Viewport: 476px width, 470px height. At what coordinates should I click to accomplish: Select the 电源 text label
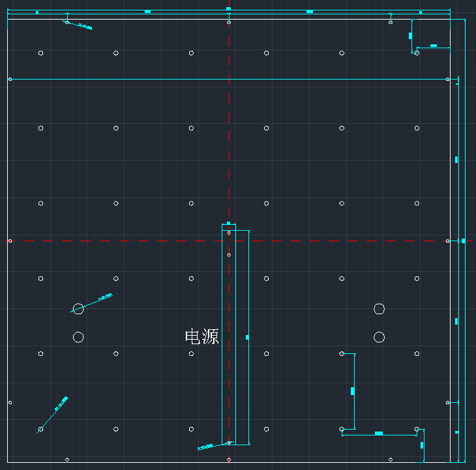(201, 337)
